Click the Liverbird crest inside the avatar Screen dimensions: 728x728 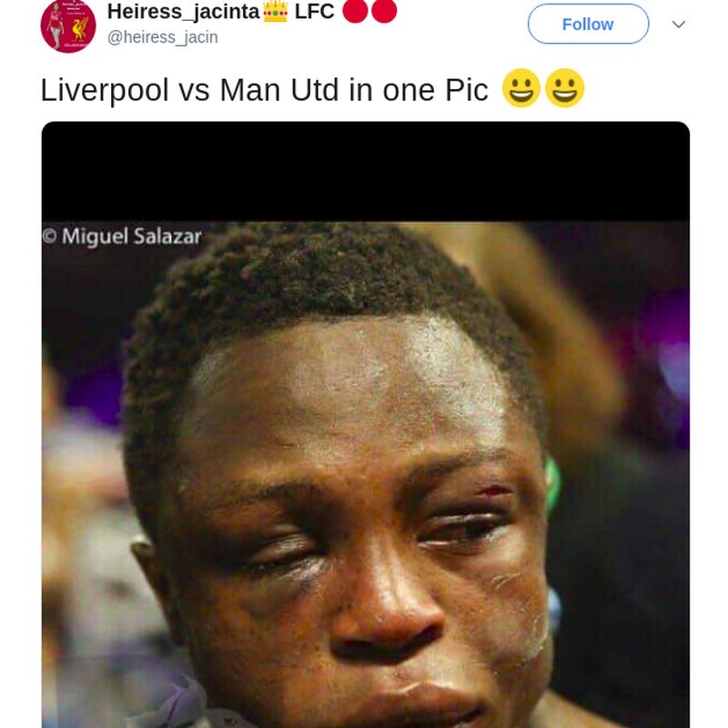coord(80,28)
